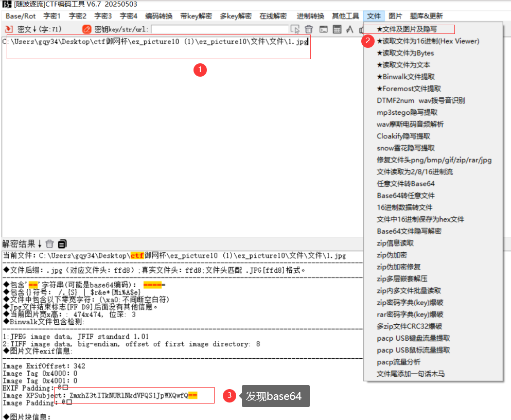The width and height of the screenshot is (511, 420).
Task: Click in the ciphertext input text area
Action: click(183, 137)
